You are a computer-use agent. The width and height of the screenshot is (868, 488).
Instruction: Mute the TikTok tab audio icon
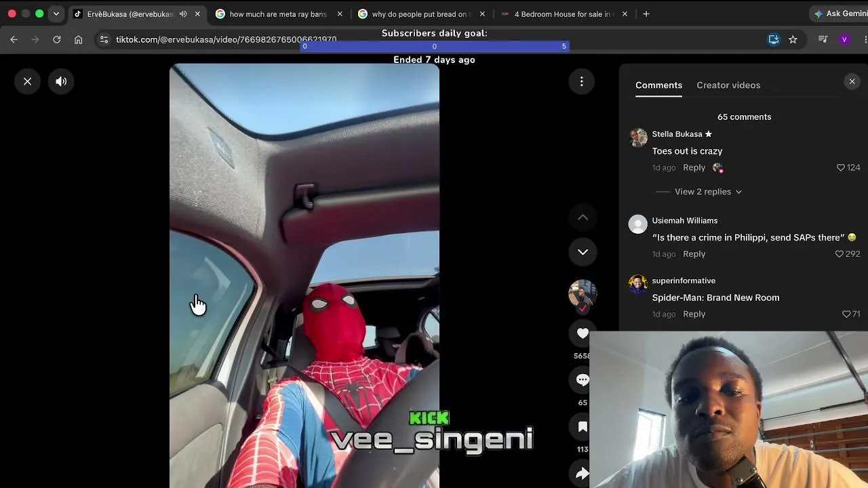click(183, 14)
